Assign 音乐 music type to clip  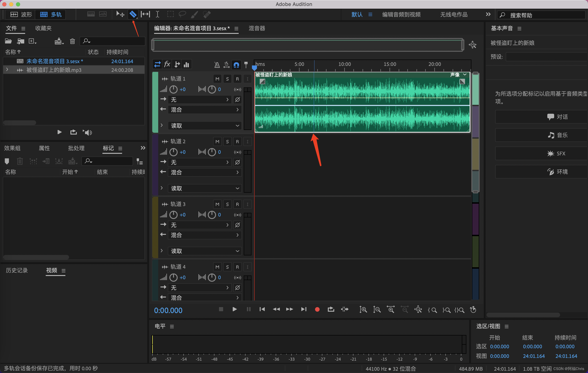pyautogui.click(x=541, y=135)
